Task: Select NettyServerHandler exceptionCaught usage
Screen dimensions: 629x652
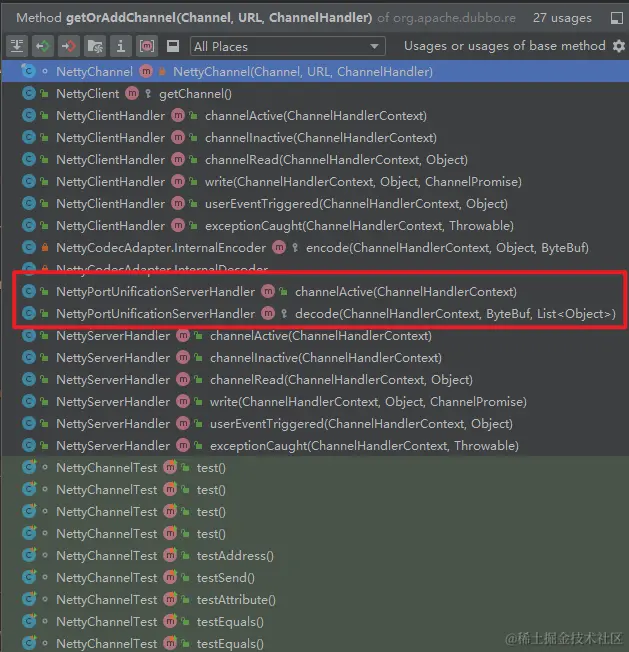Action: tap(315, 446)
